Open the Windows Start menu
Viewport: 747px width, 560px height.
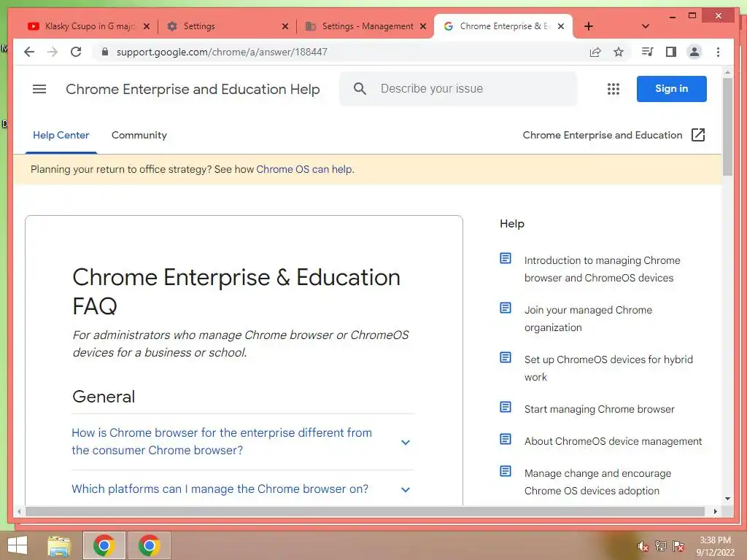click(18, 545)
